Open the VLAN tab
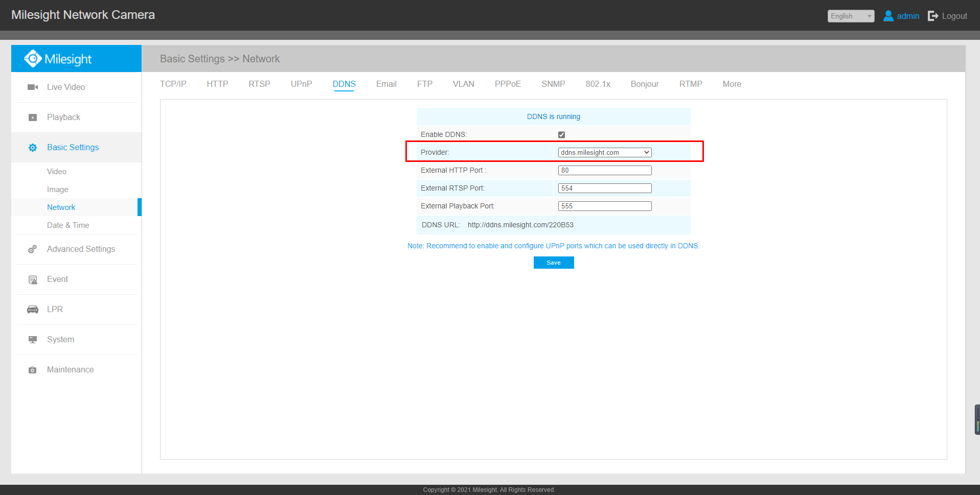The height and width of the screenshot is (495, 980). (x=464, y=84)
